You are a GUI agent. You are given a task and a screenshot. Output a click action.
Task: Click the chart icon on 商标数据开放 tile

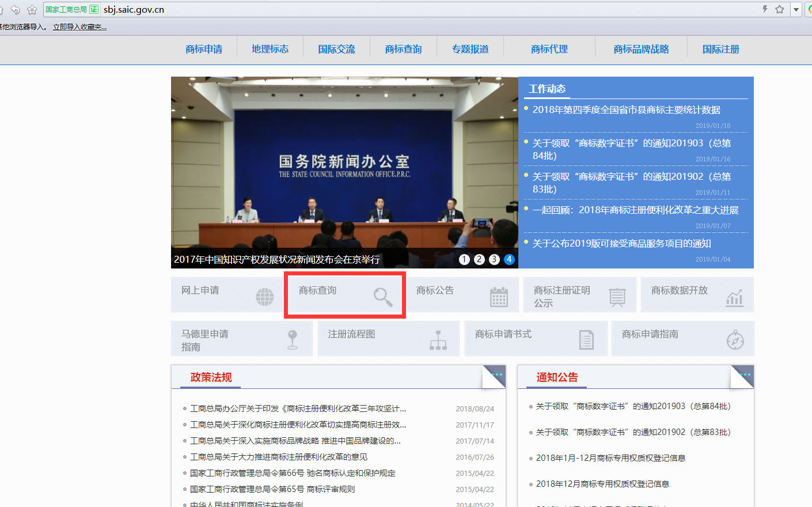click(x=734, y=297)
